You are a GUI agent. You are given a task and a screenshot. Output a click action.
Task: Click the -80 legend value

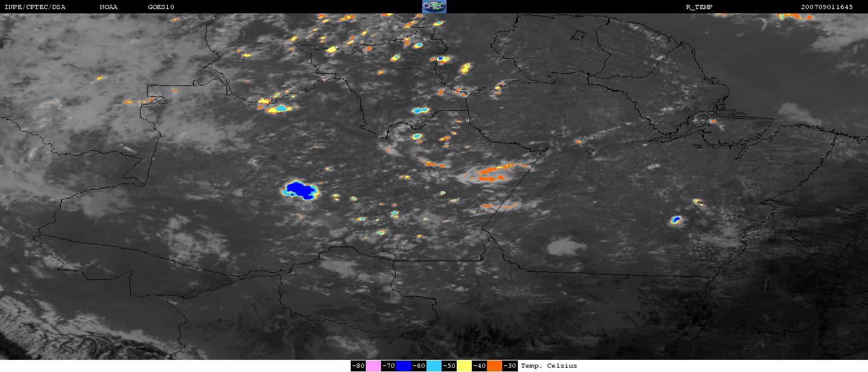(358, 366)
